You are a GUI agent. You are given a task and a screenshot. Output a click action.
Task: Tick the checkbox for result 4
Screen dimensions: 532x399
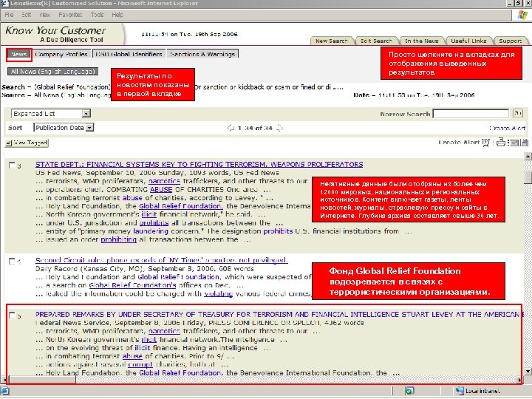(x=12, y=261)
